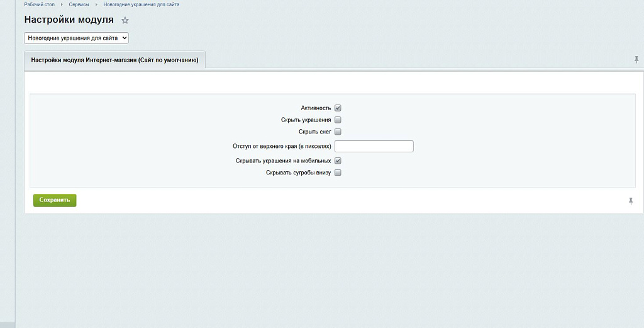644x328 pixels.
Task: Open the Новогодние украшения для сайта module dropdown
Action: pos(76,38)
